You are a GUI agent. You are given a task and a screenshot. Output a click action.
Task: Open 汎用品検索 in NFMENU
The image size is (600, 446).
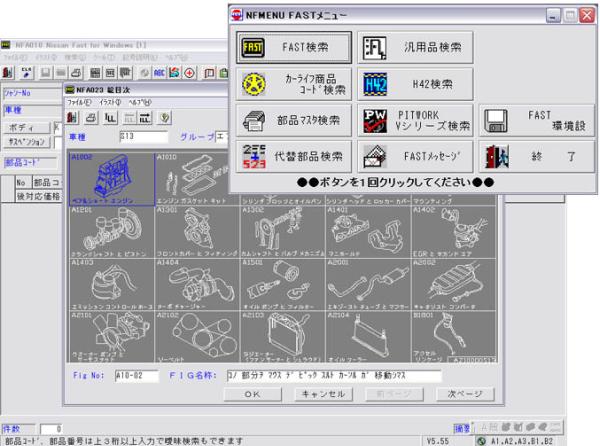click(x=415, y=47)
